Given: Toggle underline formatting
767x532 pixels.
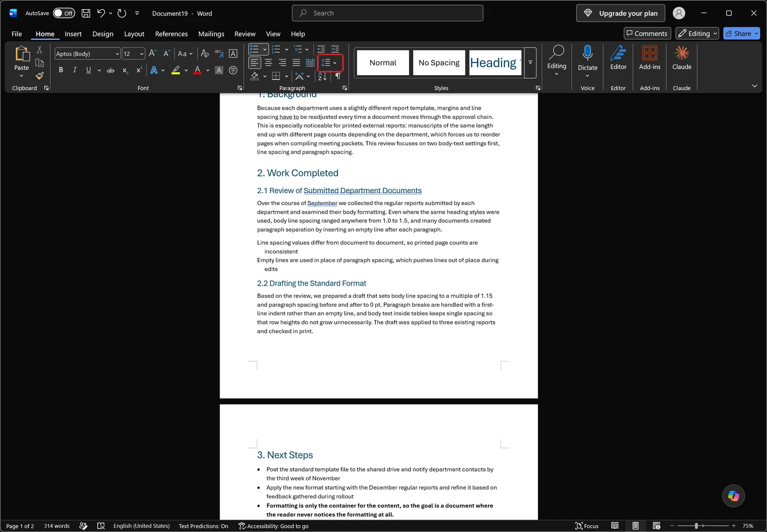Looking at the screenshot, I should [x=88, y=70].
